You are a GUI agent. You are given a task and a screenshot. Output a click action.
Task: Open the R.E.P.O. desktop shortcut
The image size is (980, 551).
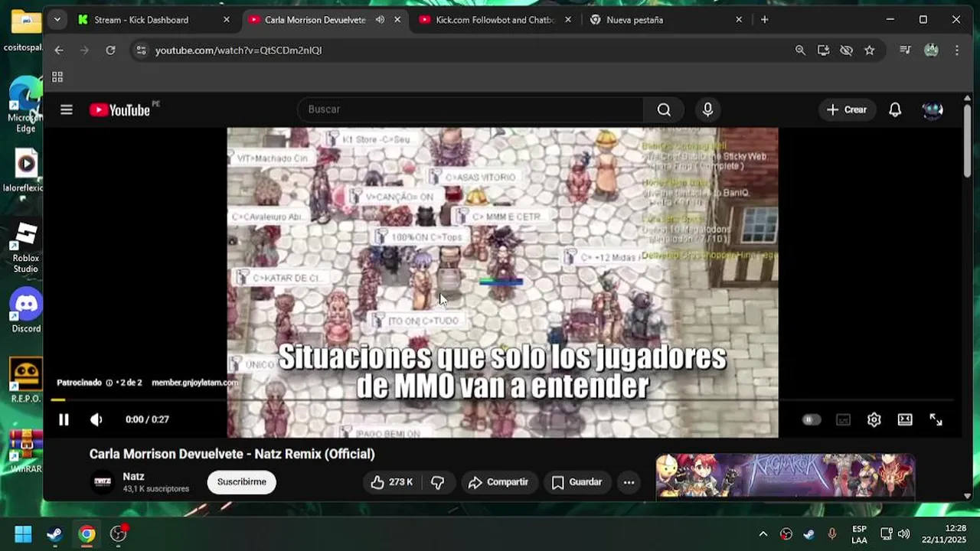[26, 380]
